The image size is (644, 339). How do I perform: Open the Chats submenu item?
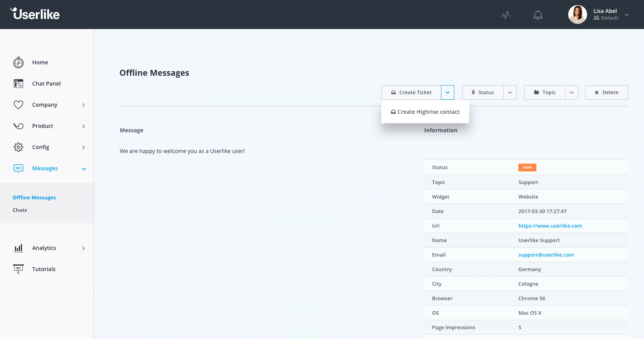tap(20, 210)
